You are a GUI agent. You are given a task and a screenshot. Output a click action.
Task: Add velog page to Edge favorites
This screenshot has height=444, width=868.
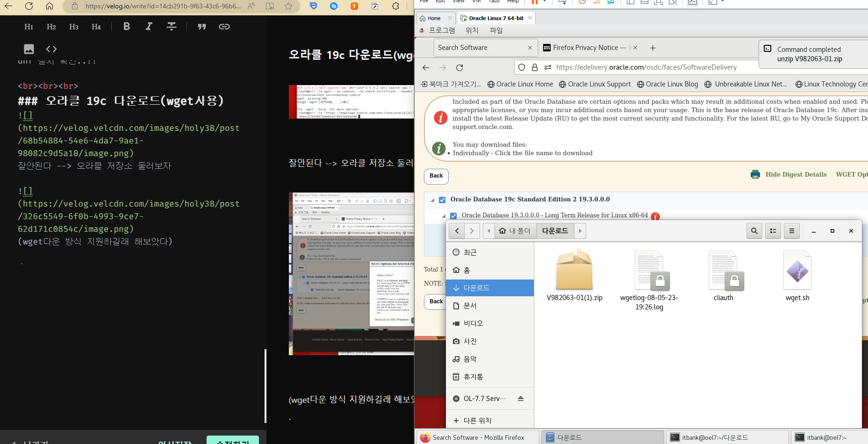(x=288, y=6)
